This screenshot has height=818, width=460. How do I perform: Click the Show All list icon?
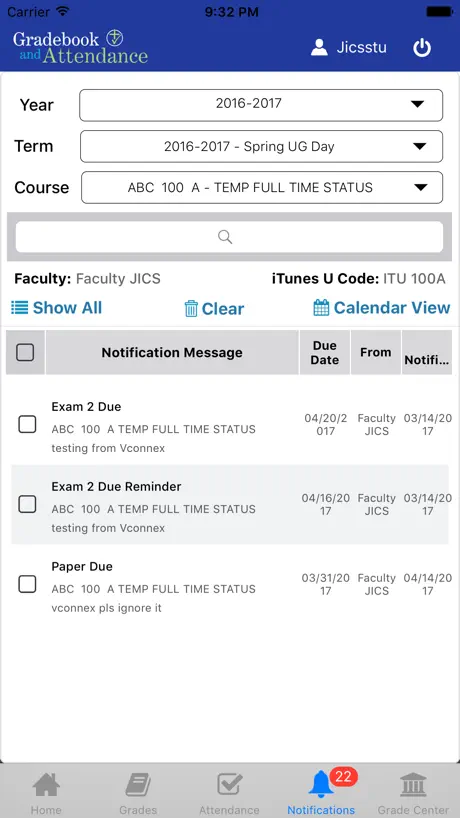tap(19, 308)
